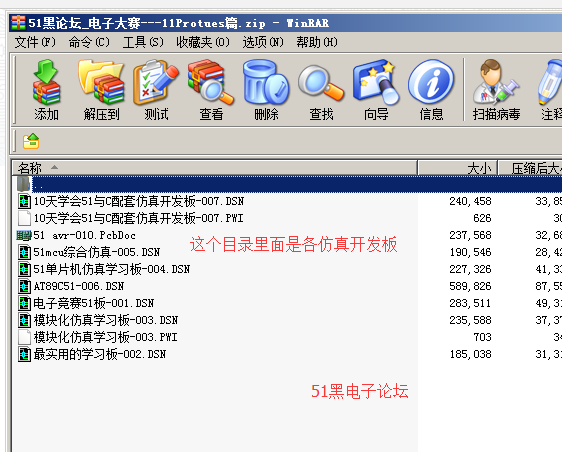Sort by Name (名称) column header
Image resolution: width=562 pixels, height=452 pixels.
pyautogui.click(x=215, y=168)
